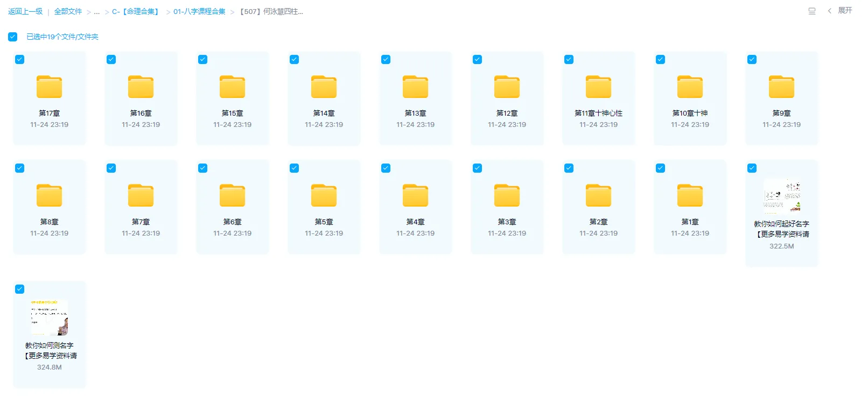Open the 教你如何测名字 video thumbnail

click(49, 317)
